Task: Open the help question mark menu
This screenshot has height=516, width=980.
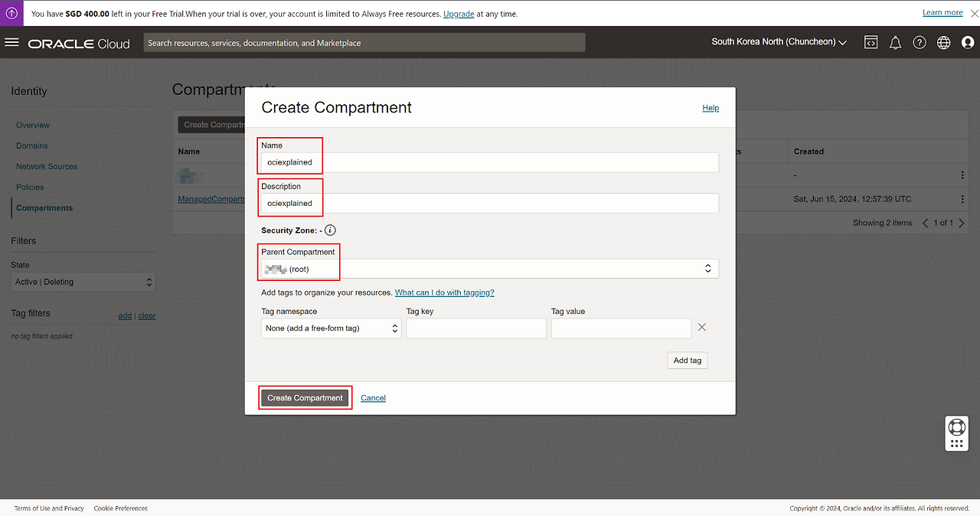Action: [920, 43]
